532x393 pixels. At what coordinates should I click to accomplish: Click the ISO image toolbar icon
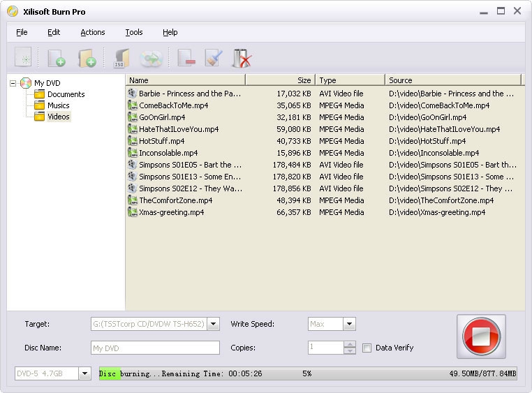pyautogui.click(x=121, y=58)
